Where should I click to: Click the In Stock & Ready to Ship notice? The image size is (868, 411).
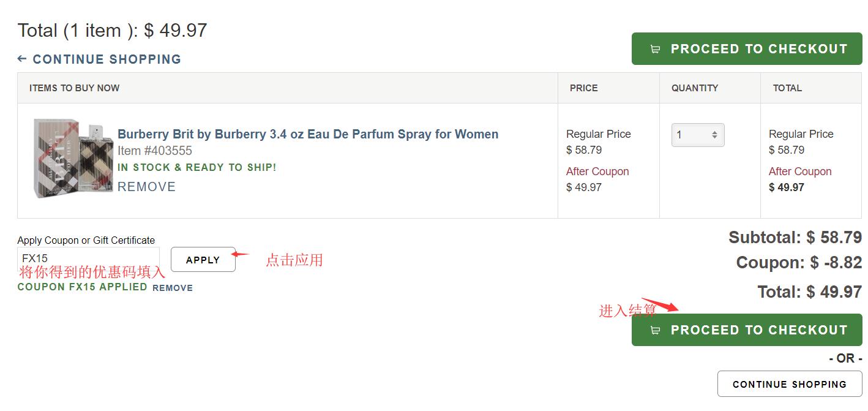click(x=197, y=167)
